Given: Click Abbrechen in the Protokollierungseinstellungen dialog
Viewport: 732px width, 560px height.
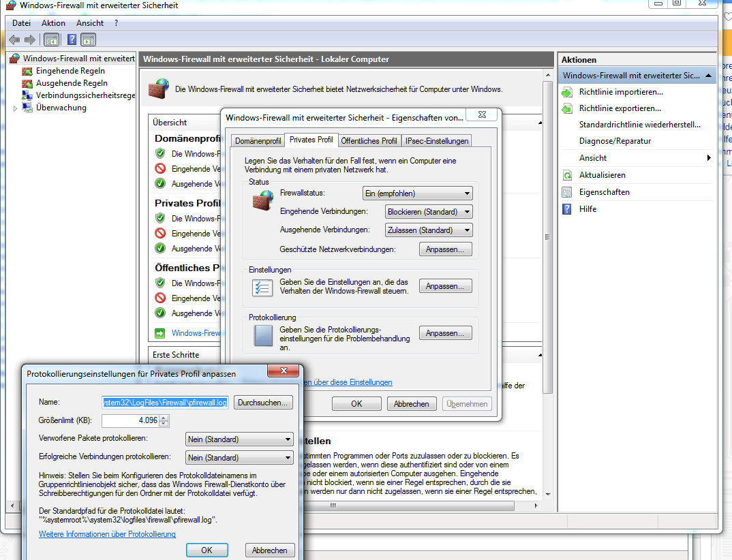Looking at the screenshot, I should pyautogui.click(x=269, y=550).
